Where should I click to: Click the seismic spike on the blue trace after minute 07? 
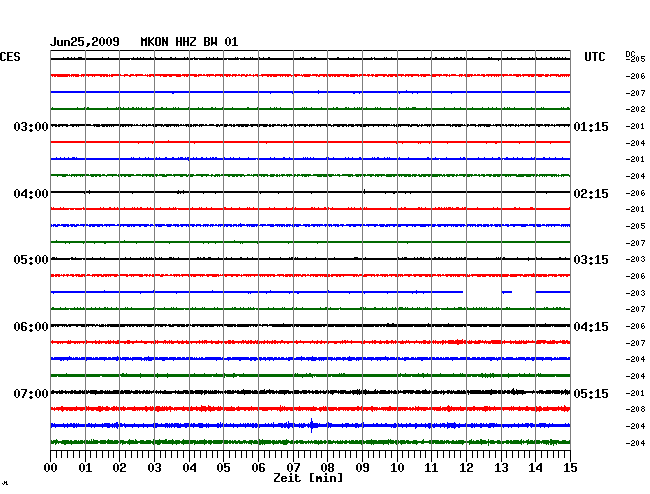coord(312,425)
